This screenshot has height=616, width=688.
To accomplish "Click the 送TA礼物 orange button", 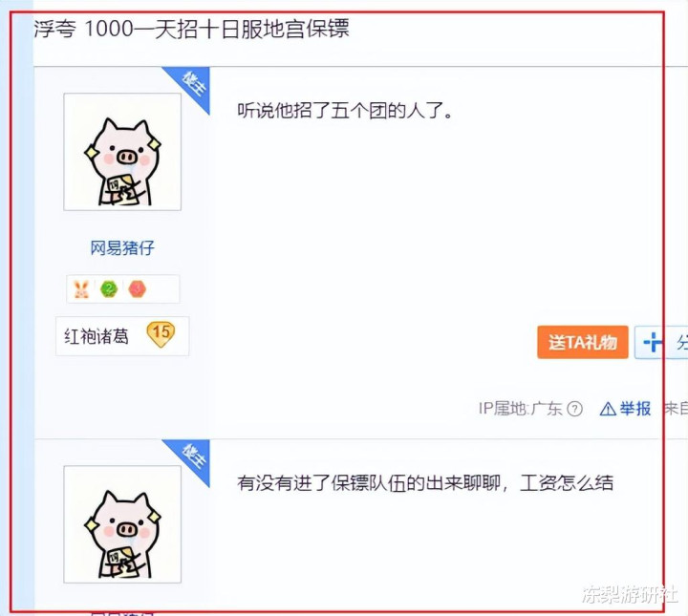I will point(583,342).
